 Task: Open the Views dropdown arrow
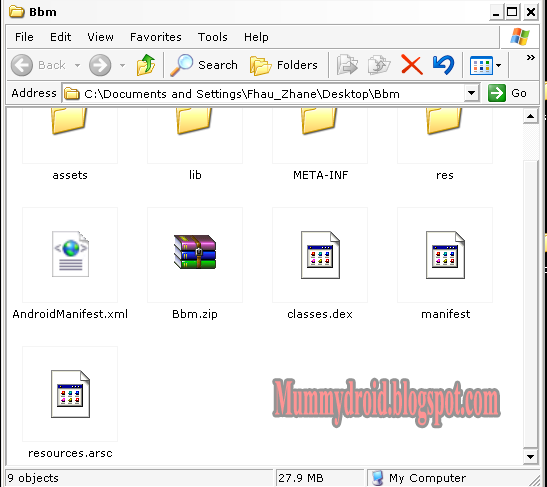499,65
